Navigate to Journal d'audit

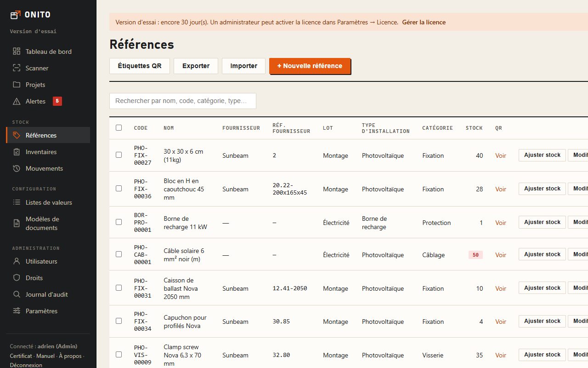[x=48, y=294]
